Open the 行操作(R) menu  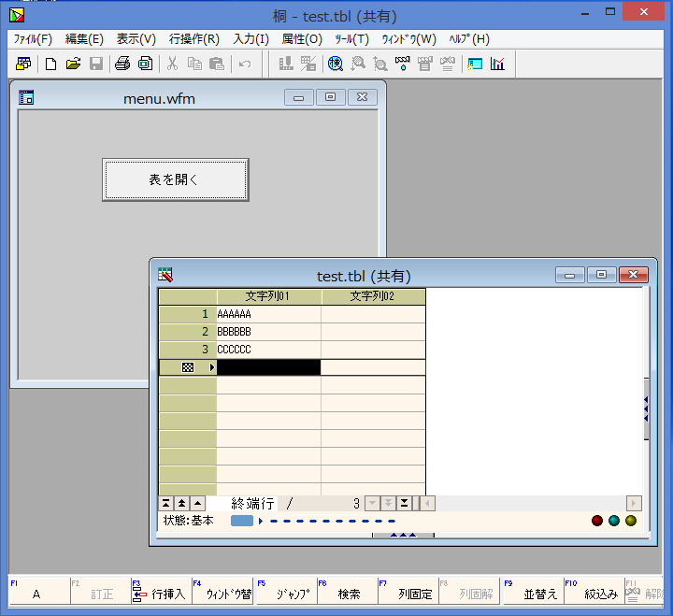click(x=193, y=39)
